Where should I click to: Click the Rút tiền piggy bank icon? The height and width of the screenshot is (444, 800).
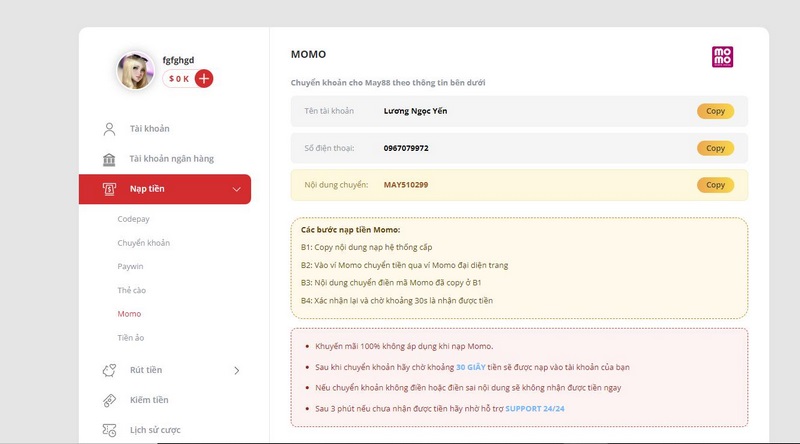point(109,370)
